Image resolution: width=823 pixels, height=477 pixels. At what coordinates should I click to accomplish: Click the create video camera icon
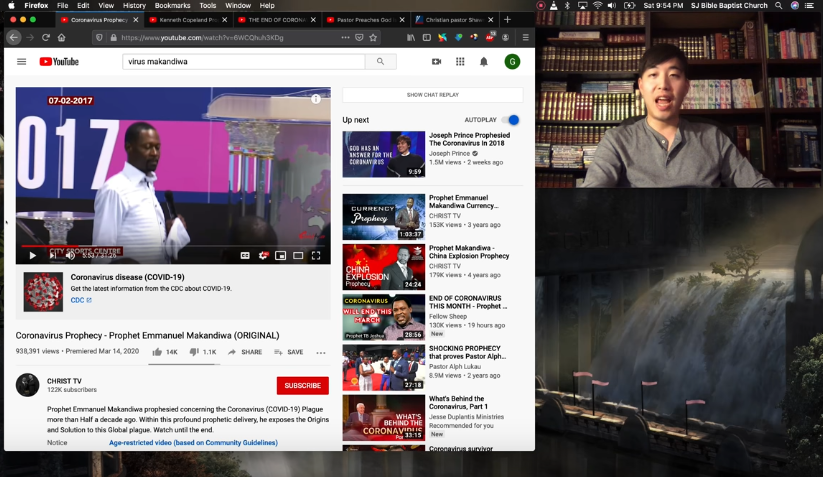(436, 62)
